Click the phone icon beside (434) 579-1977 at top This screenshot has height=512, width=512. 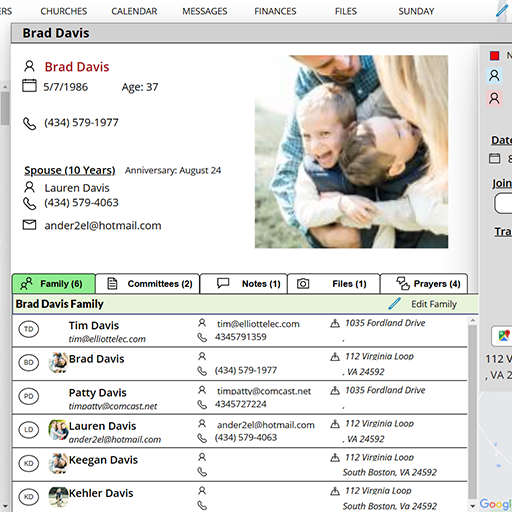[x=29, y=123]
